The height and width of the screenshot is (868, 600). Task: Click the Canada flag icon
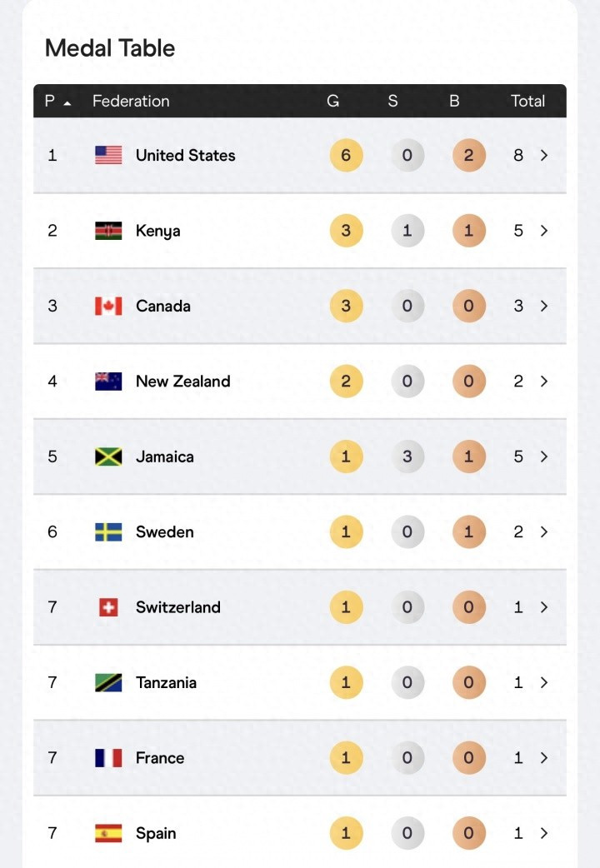pyautogui.click(x=108, y=306)
